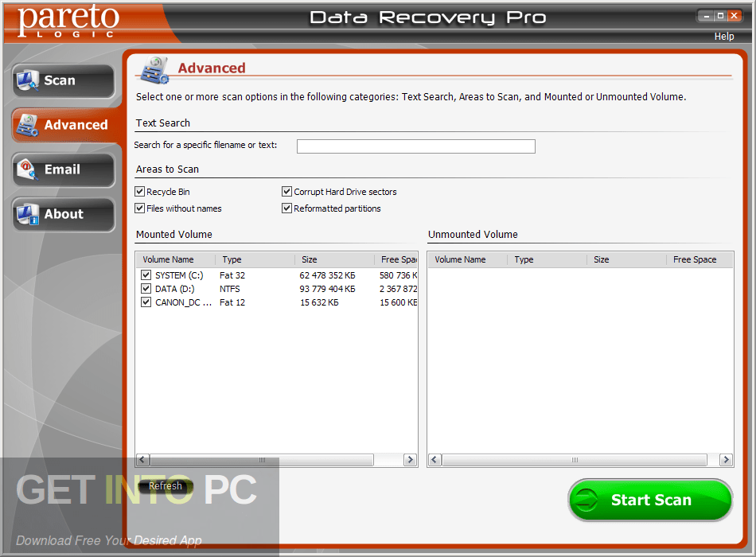The height and width of the screenshot is (557, 756).
Task: Open the Help menu
Action: click(723, 36)
